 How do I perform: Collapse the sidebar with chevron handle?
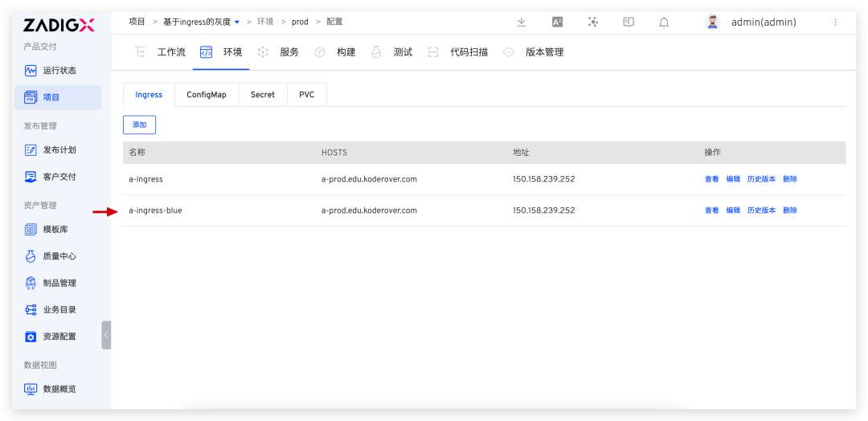click(x=106, y=335)
